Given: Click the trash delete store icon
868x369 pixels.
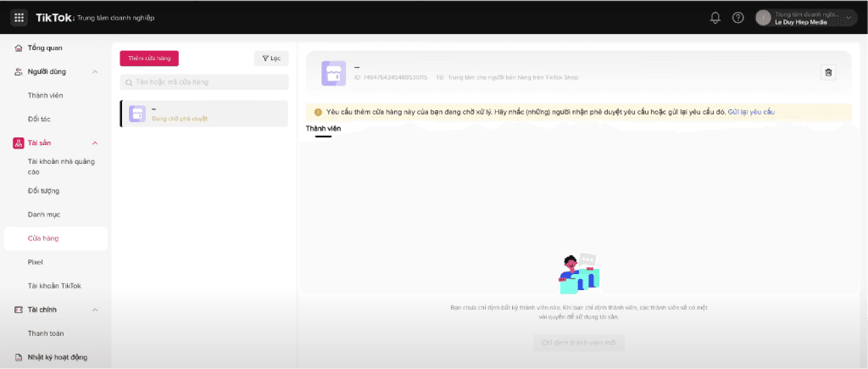Looking at the screenshot, I should coord(828,73).
